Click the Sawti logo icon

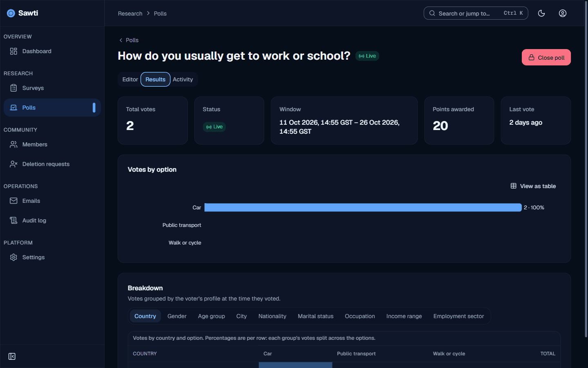tap(11, 13)
